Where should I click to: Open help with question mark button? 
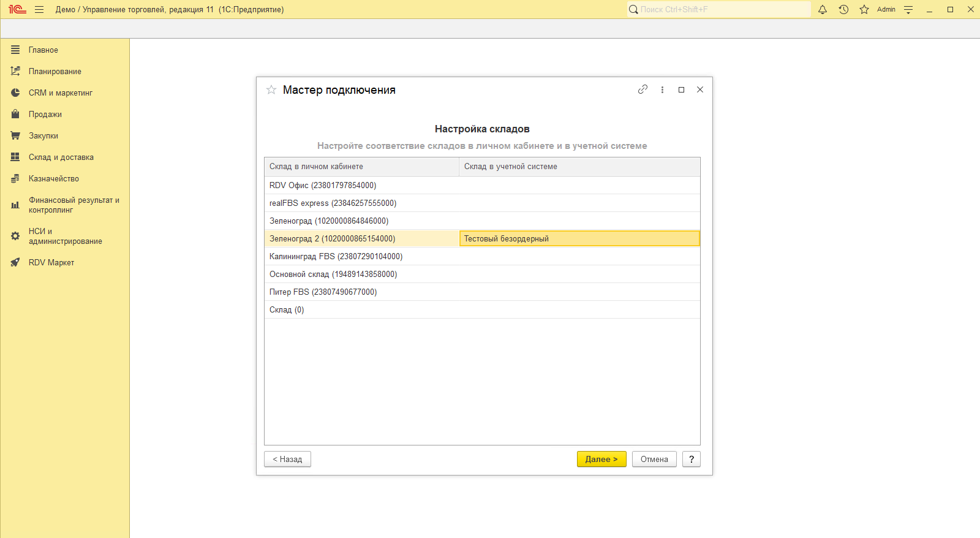point(691,460)
